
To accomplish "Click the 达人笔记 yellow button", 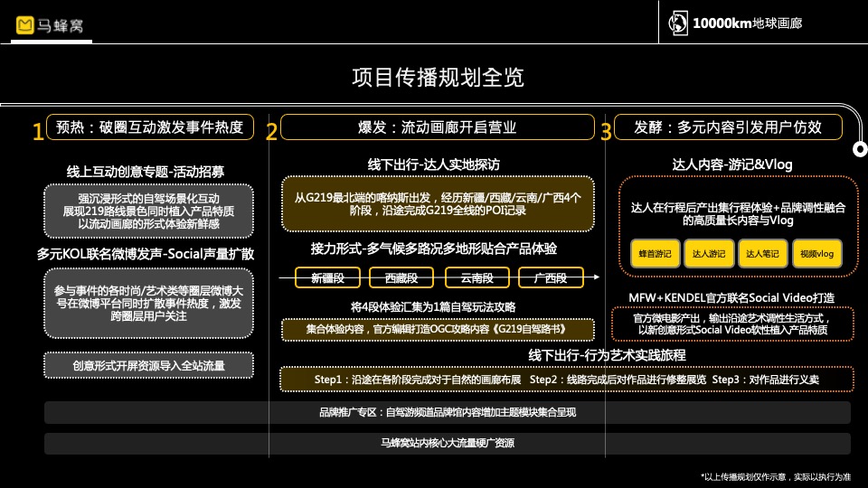I will (762, 253).
